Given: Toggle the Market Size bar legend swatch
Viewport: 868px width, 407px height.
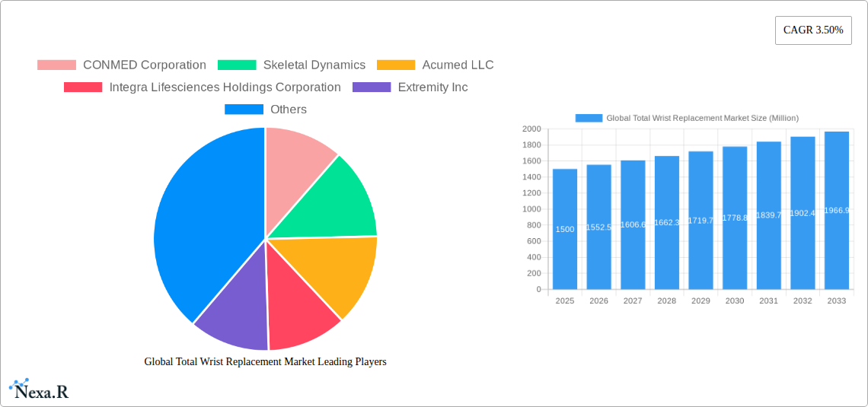Looking at the screenshot, I should (x=589, y=118).
